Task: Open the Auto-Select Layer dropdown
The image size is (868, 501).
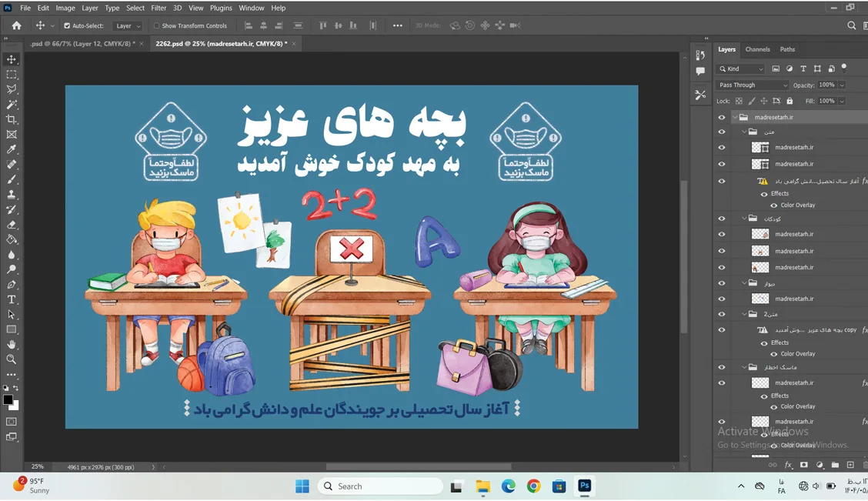Action: tap(128, 25)
